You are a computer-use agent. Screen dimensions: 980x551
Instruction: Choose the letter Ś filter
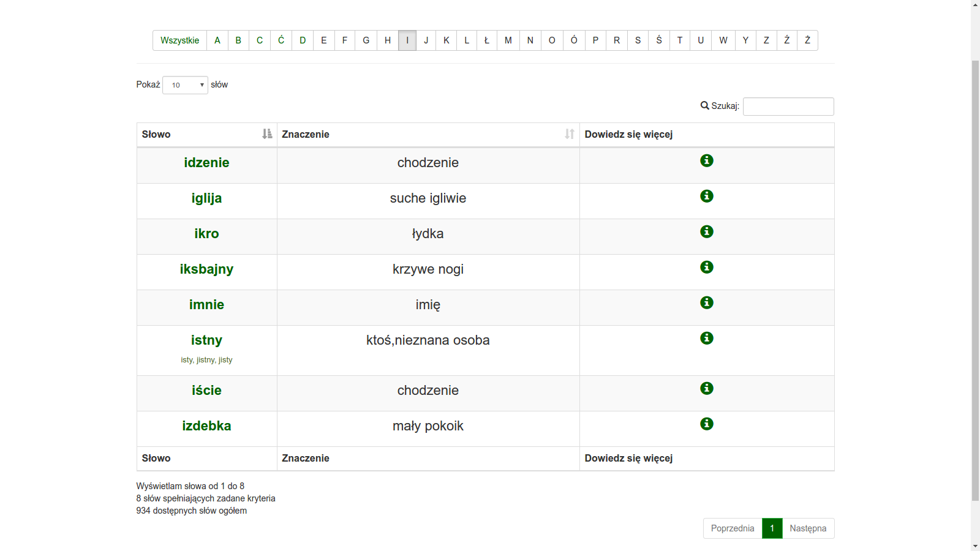pyautogui.click(x=658, y=40)
